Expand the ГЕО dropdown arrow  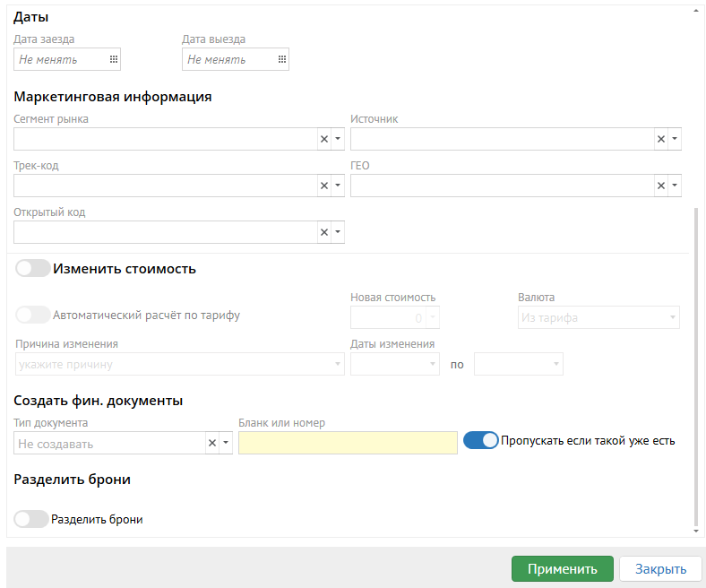(x=675, y=186)
